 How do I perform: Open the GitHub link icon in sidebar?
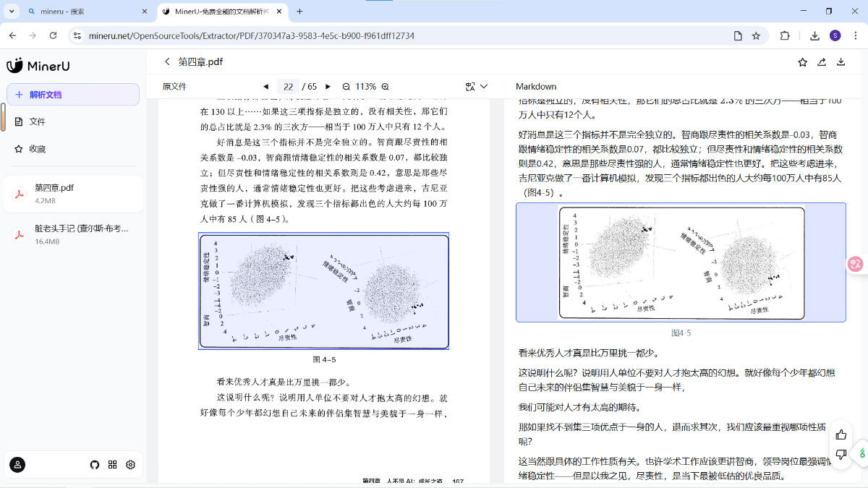pos(94,465)
